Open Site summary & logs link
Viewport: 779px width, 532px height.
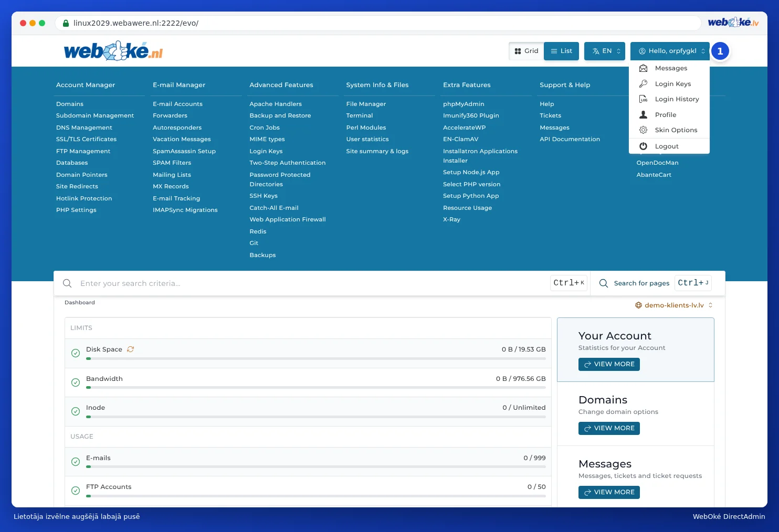[x=377, y=151]
